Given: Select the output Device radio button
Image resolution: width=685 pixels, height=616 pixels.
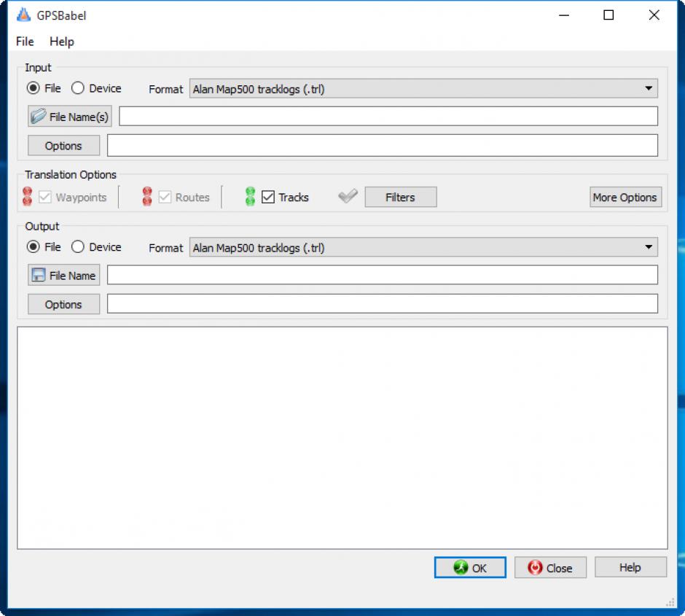Looking at the screenshot, I should [x=78, y=247].
